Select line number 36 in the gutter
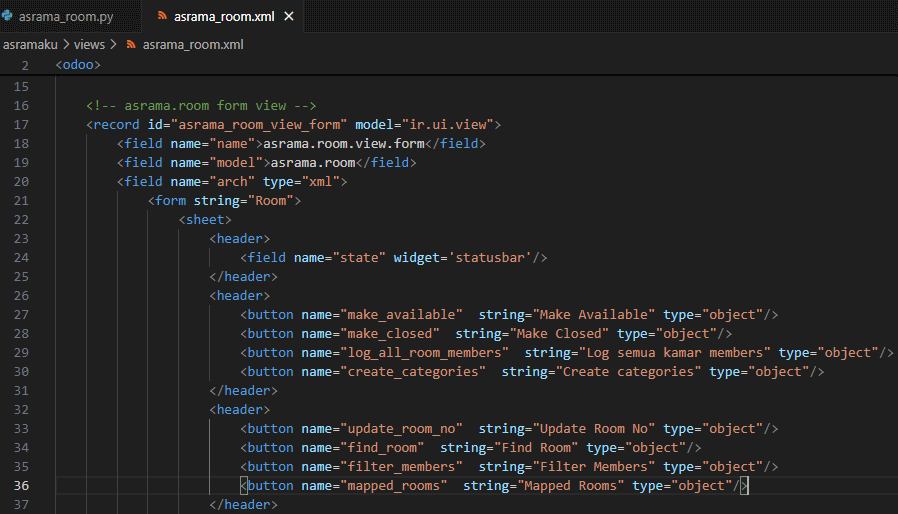This screenshot has width=898, height=514. 21,485
